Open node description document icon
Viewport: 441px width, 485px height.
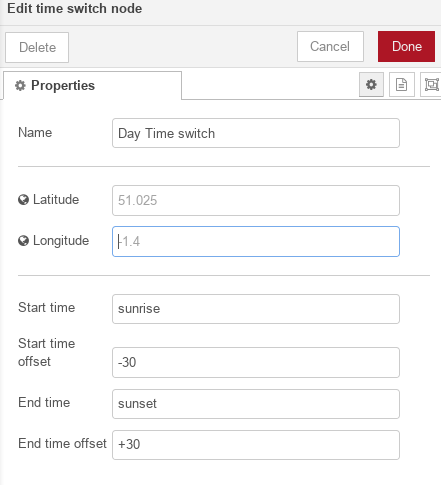402,85
